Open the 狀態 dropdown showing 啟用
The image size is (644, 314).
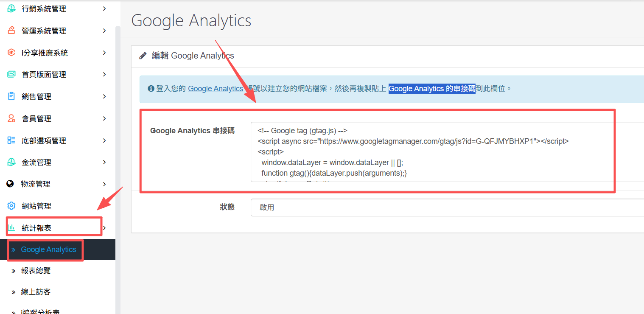click(x=445, y=207)
